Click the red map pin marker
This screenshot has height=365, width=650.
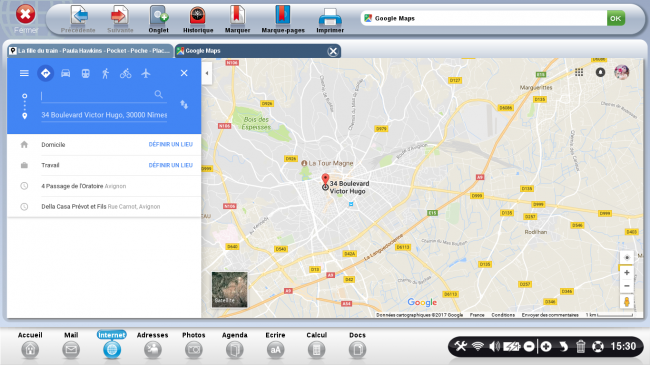click(x=325, y=179)
